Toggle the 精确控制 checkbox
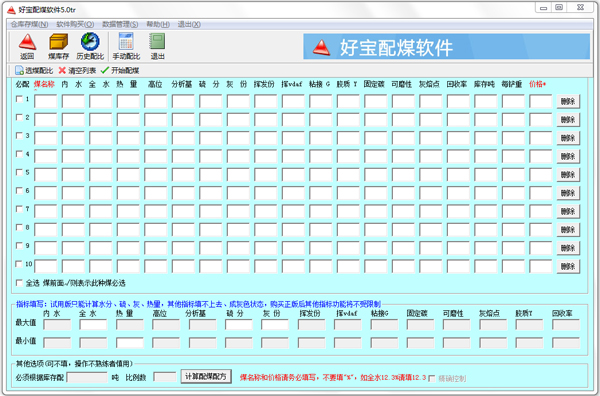Image resolution: width=600 pixels, height=396 pixels. click(x=432, y=379)
